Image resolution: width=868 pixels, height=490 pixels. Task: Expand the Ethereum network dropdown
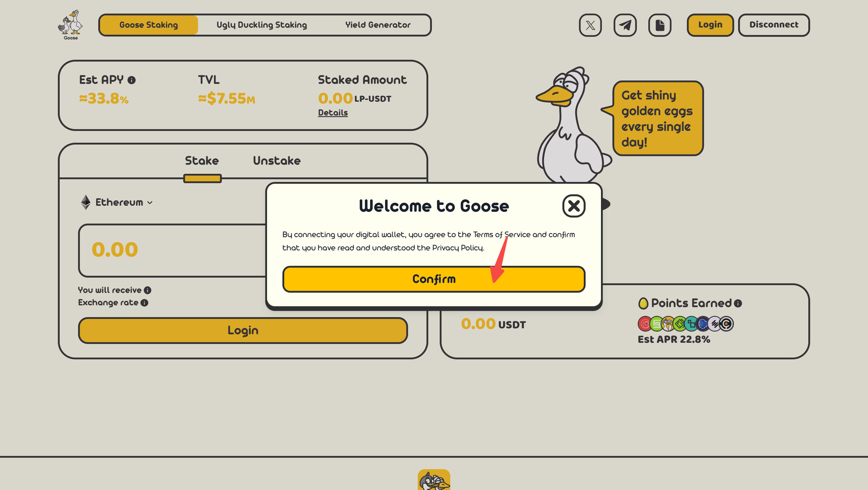tap(117, 202)
